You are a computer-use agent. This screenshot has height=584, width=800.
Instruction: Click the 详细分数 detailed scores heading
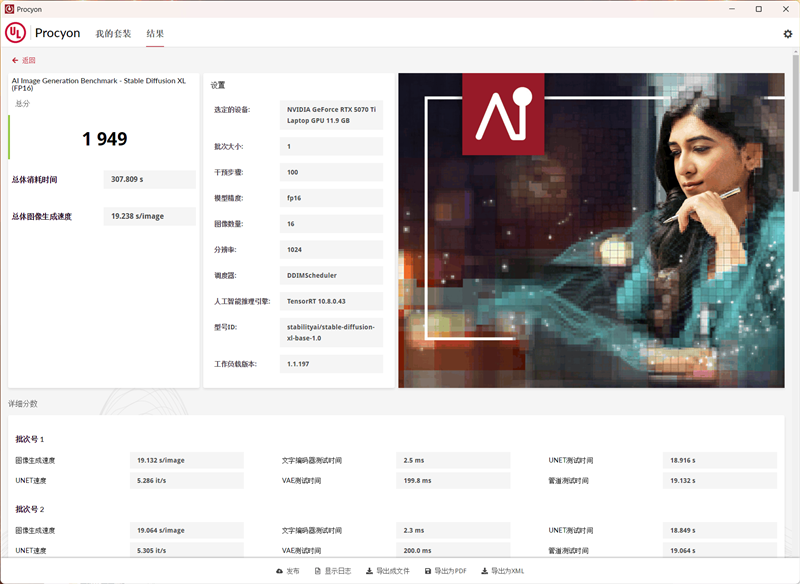click(x=22, y=404)
